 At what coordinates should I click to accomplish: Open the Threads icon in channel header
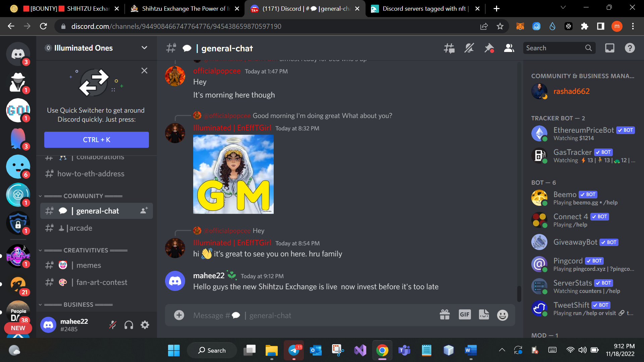[449, 48]
